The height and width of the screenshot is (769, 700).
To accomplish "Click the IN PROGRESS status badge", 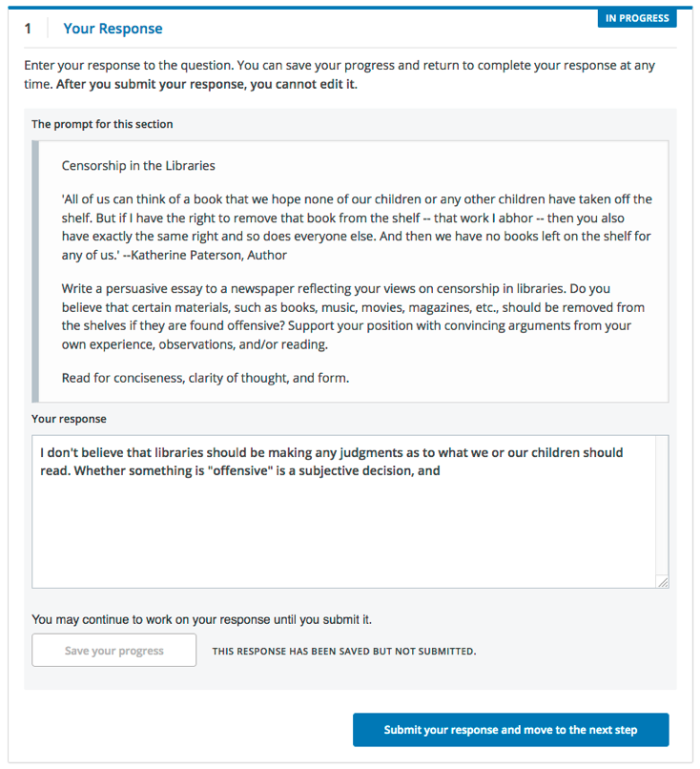I will (637, 18).
